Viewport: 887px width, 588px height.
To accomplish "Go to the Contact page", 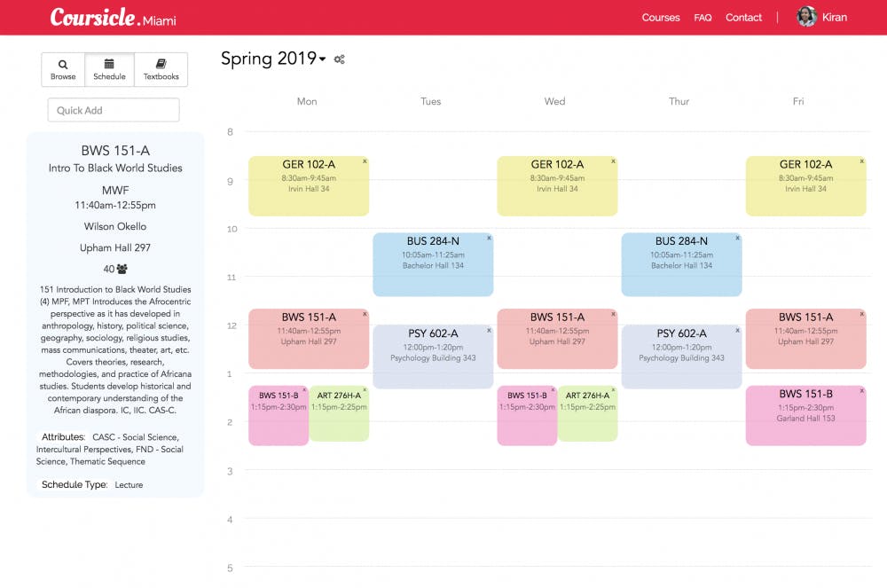I will tap(743, 18).
